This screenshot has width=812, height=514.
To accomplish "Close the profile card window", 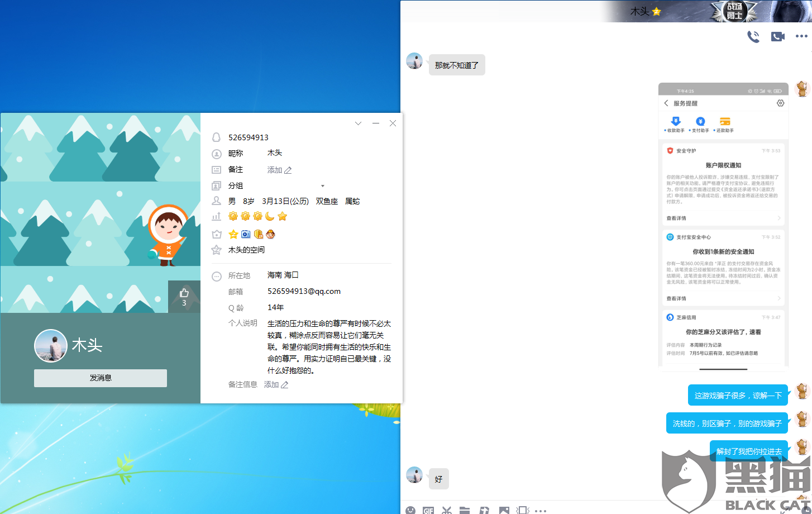I will [393, 123].
